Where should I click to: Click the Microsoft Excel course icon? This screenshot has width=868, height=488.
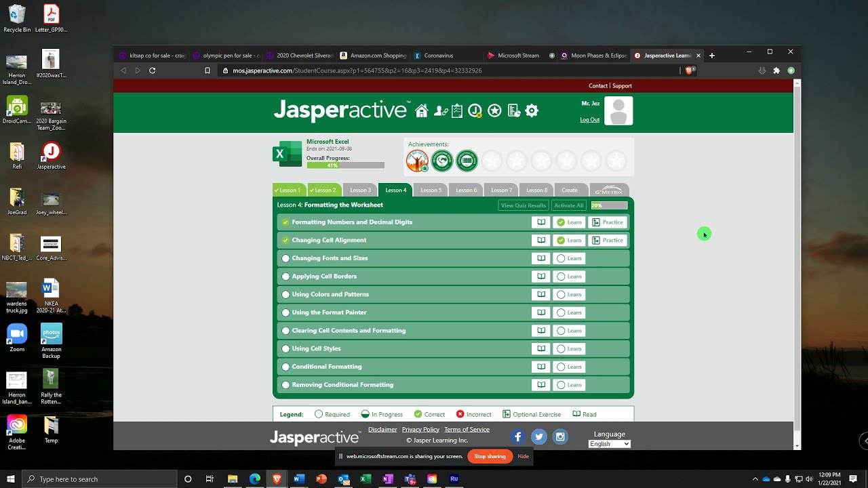[x=288, y=154]
